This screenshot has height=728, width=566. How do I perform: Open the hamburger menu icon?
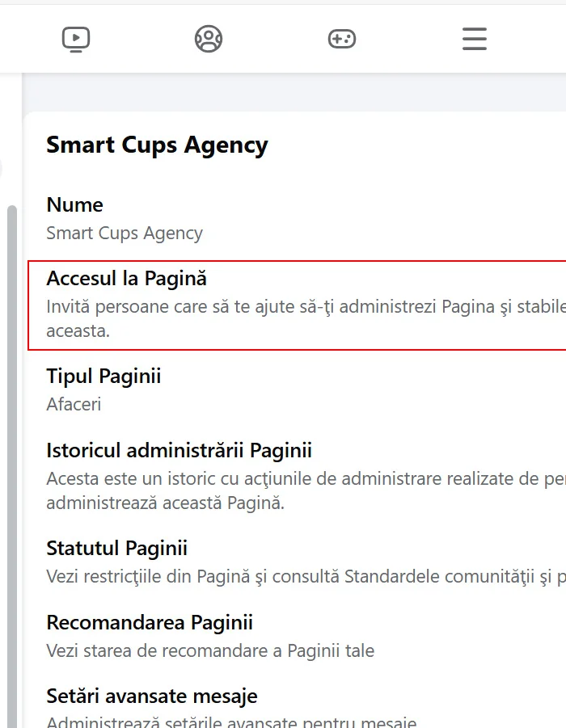(475, 39)
